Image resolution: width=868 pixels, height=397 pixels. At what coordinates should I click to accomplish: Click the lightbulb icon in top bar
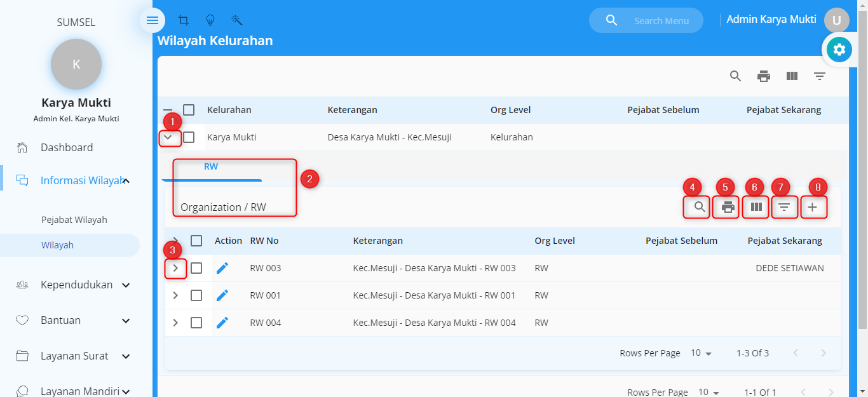(x=210, y=20)
